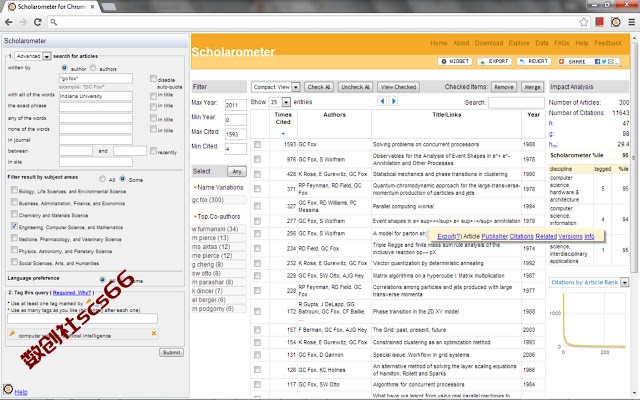
Task: Filter by co-author w furmanski (34)
Action: (x=219, y=229)
